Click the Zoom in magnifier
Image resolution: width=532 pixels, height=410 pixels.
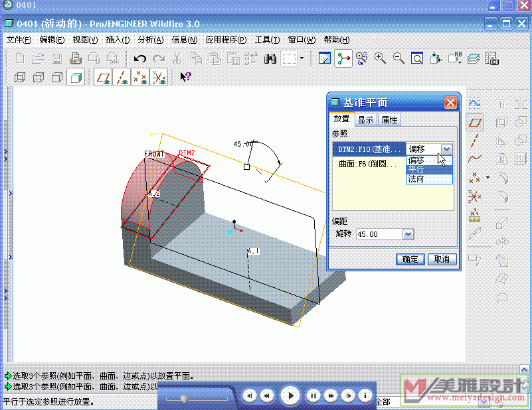381,58
